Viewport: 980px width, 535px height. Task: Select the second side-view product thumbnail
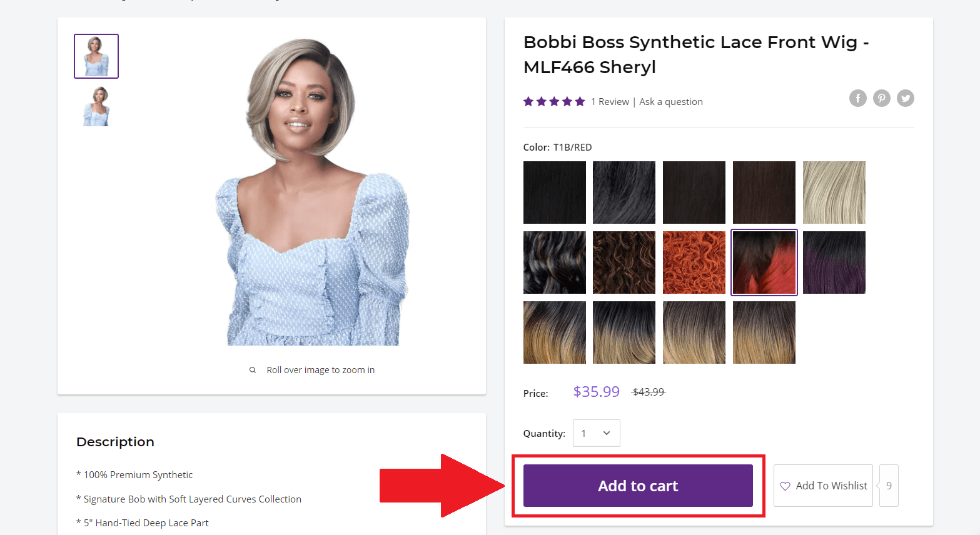point(96,106)
